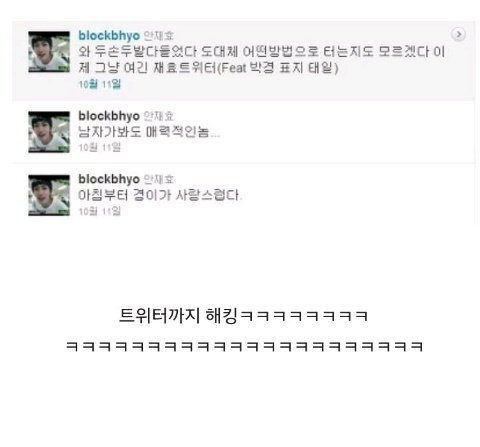Click the 10월 11일 date under 아침부터 경이가 사랑스럽다
The width and height of the screenshot is (480, 447).
(x=100, y=211)
